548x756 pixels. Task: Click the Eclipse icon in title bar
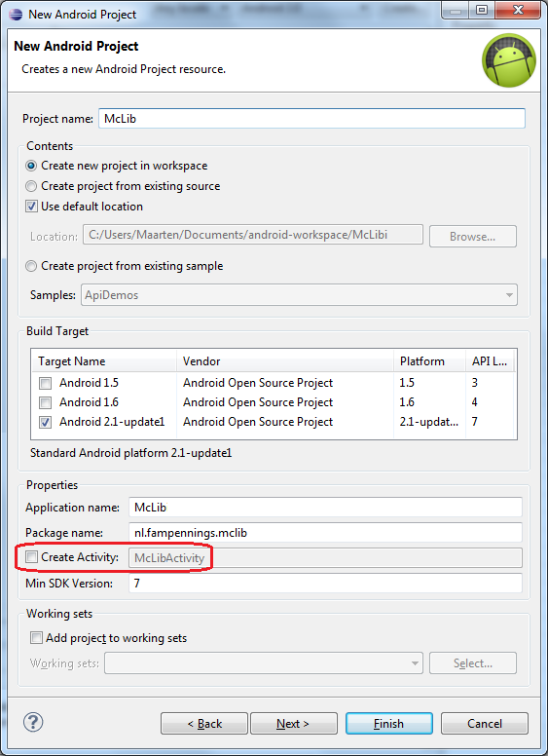coord(16,14)
